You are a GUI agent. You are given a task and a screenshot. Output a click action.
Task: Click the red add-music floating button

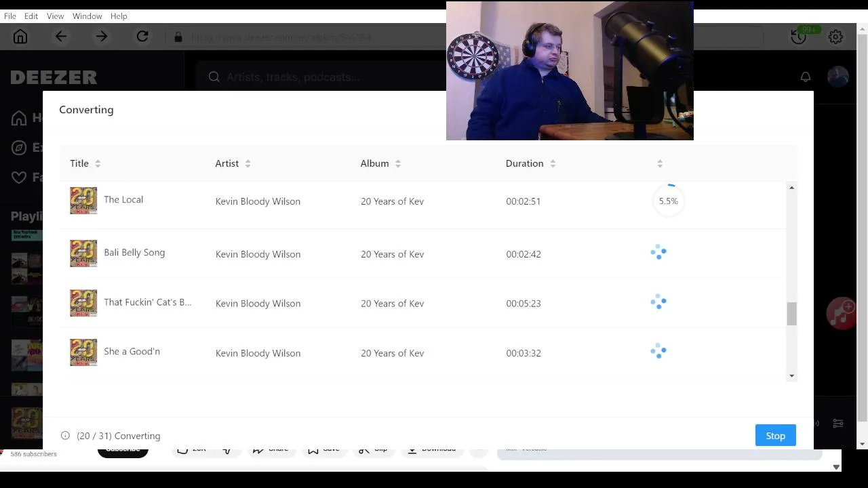tap(842, 314)
